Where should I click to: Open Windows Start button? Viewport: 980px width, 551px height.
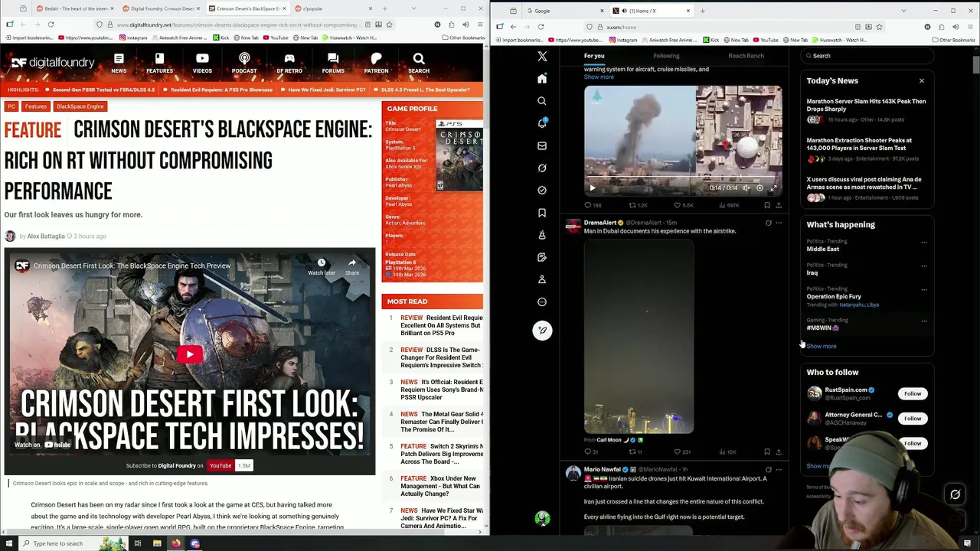(x=8, y=543)
